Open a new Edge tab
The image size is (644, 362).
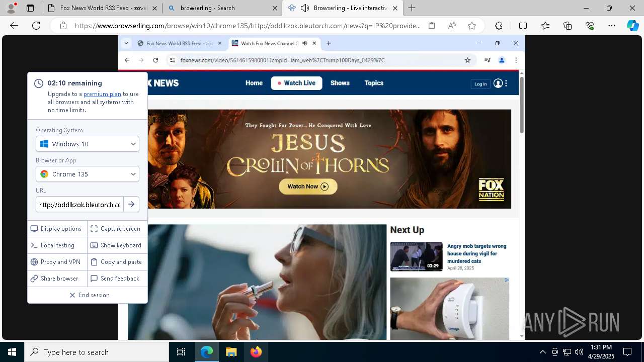click(x=412, y=8)
